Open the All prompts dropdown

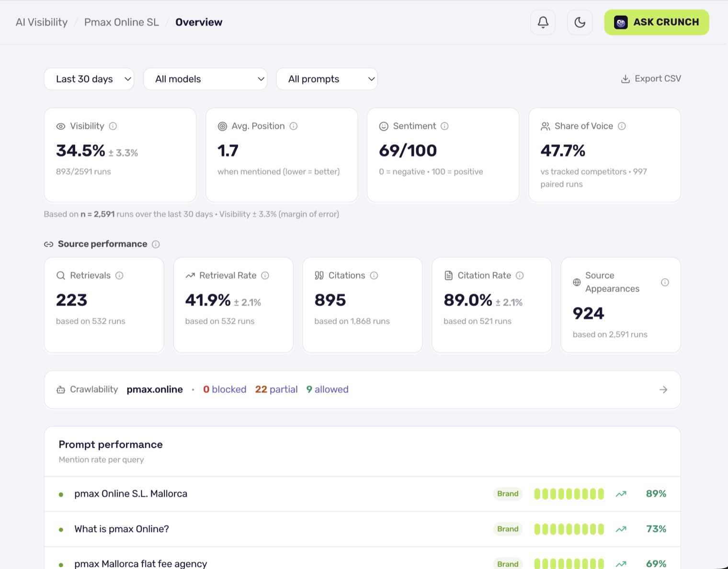pos(327,79)
